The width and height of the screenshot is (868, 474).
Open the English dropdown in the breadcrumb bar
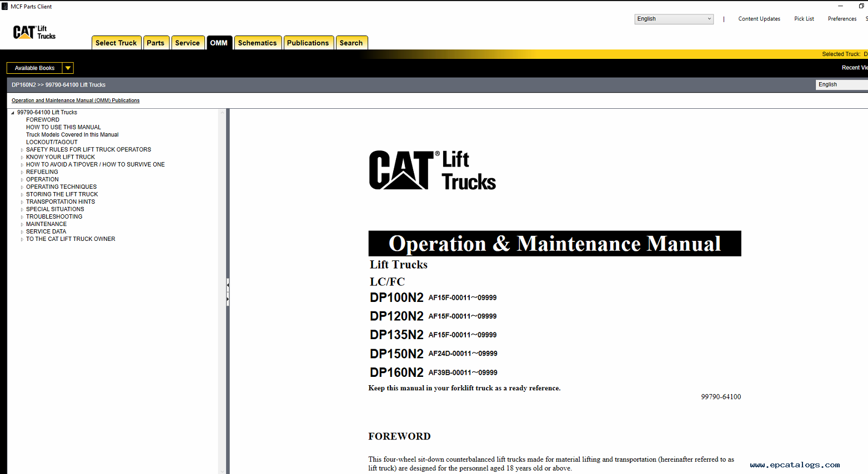[842, 84]
